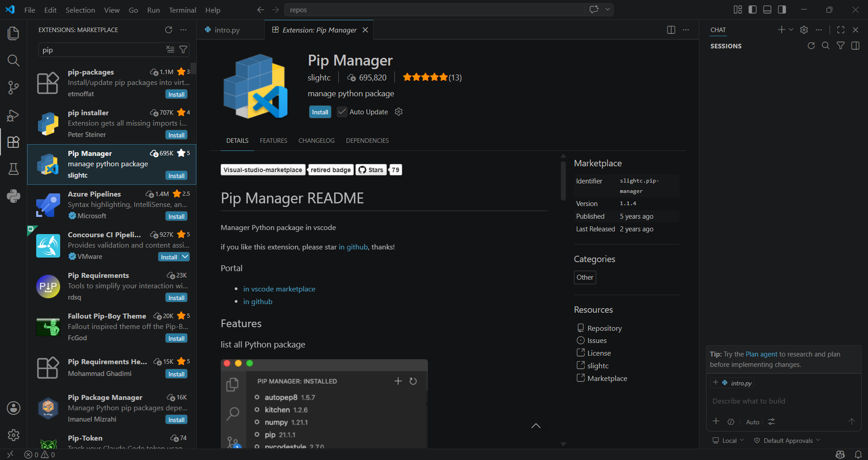The image size is (868, 460).
Task: Clear extensions search results
Action: 170,49
